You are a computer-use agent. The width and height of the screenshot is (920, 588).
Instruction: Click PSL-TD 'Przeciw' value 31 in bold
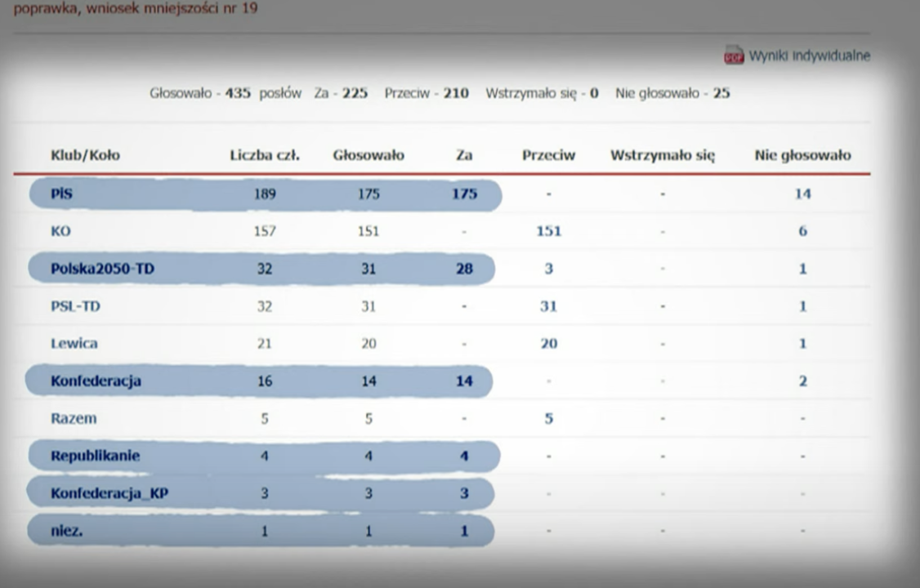point(548,306)
